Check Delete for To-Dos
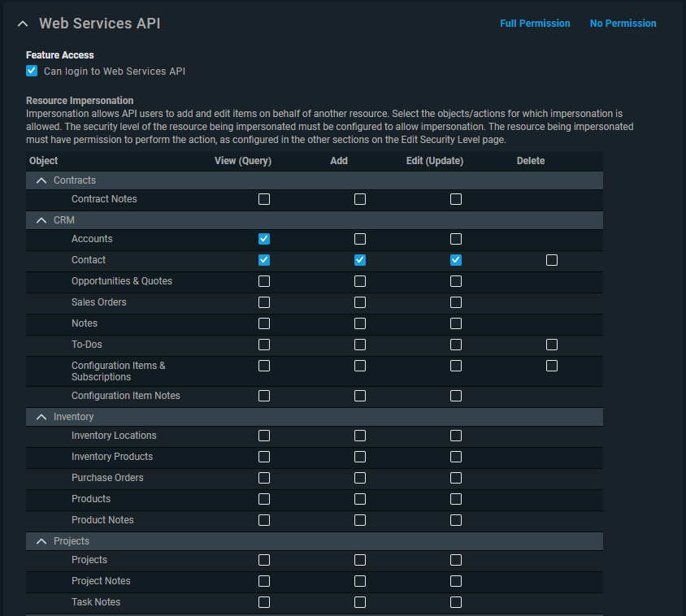This screenshot has width=686, height=616. [x=551, y=345]
